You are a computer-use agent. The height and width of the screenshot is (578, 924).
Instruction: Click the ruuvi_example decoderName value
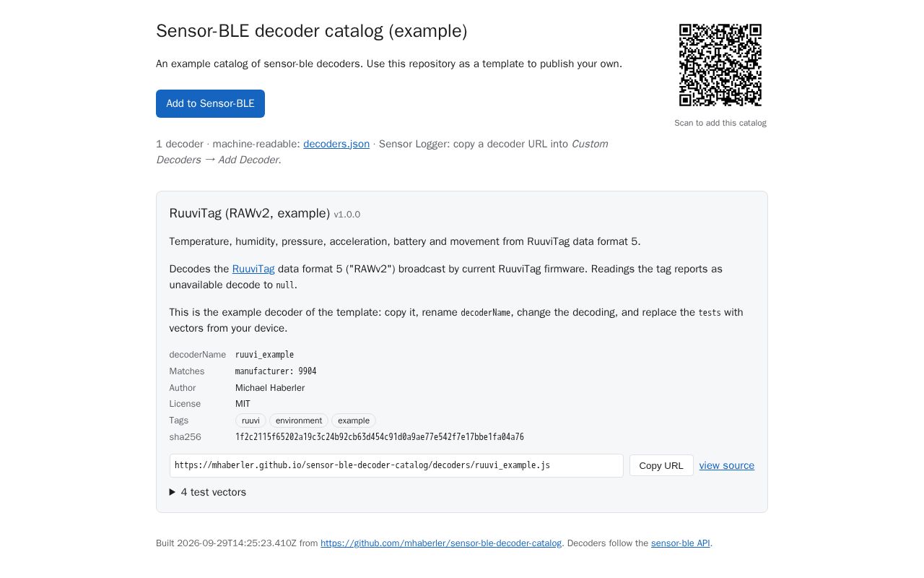pyautogui.click(x=264, y=355)
